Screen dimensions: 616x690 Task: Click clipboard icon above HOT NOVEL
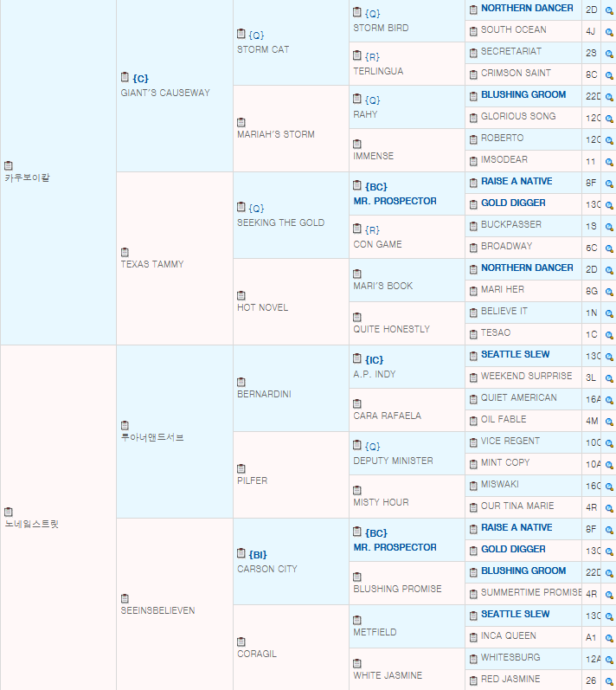[241, 295]
